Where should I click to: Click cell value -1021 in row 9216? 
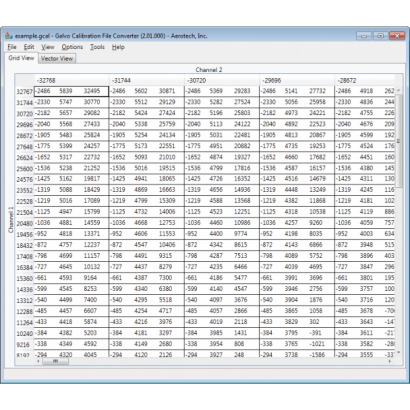[x=317, y=344]
